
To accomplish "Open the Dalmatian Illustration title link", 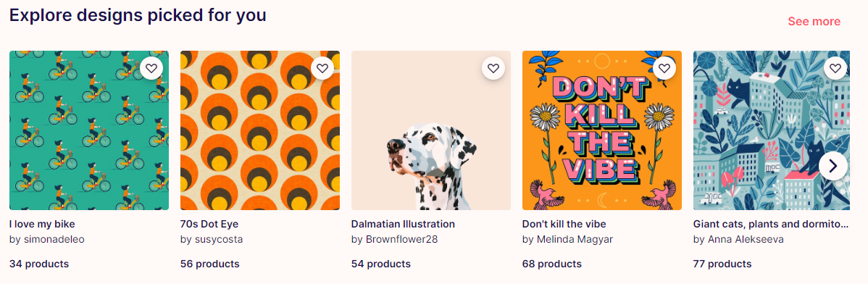I will 403,224.
